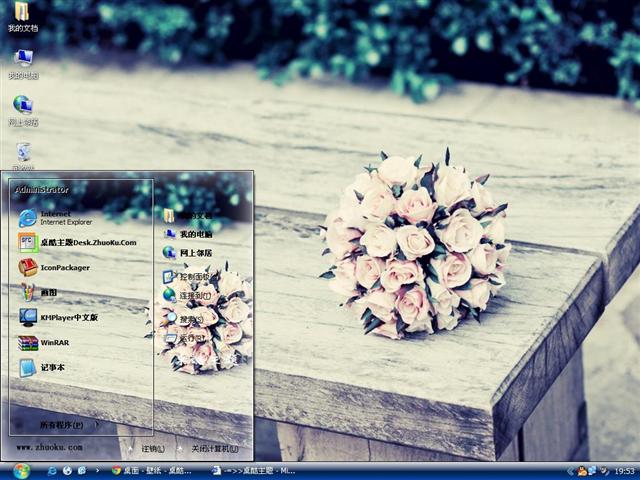Screen dimensions: 640x480
Task: Switch to Chrome 桌面-壁纸 taskbar window
Action: click(152, 471)
